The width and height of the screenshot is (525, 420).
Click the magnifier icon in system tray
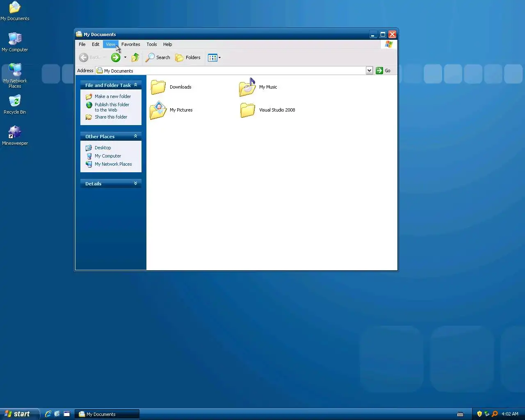tap(494, 414)
